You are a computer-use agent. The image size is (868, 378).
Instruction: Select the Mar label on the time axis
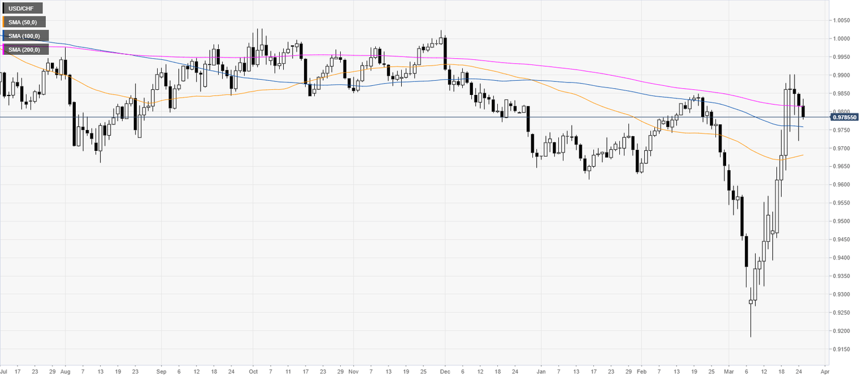728,372
